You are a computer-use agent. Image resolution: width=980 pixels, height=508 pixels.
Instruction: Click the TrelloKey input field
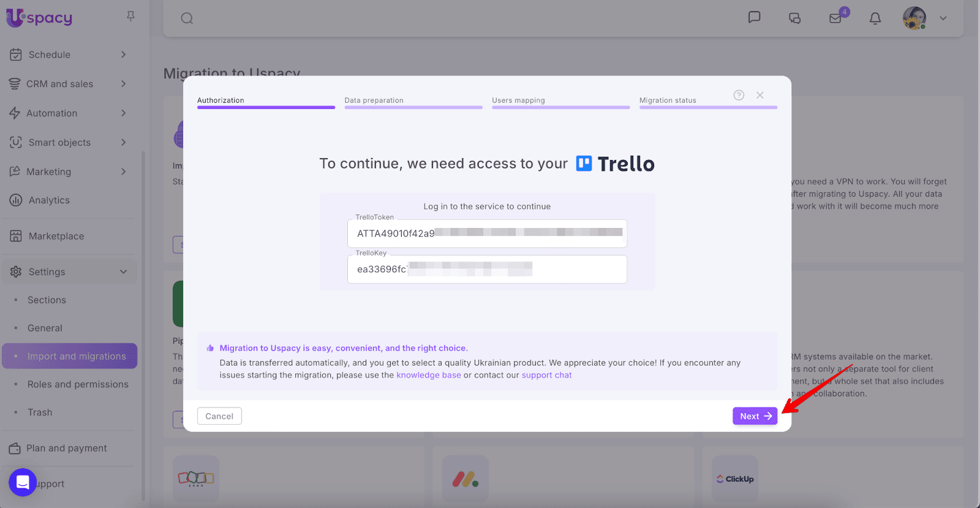[487, 269]
